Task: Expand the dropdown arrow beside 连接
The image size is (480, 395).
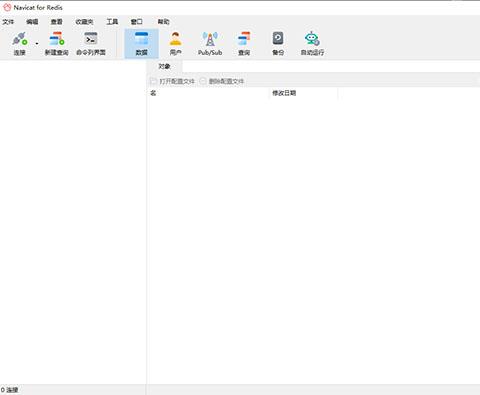Action: [37, 43]
